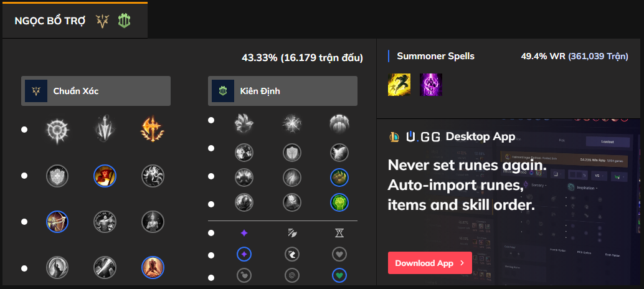Select the Aftershock keystone in Kiên Định
The image size is (644, 289).
(x=291, y=123)
